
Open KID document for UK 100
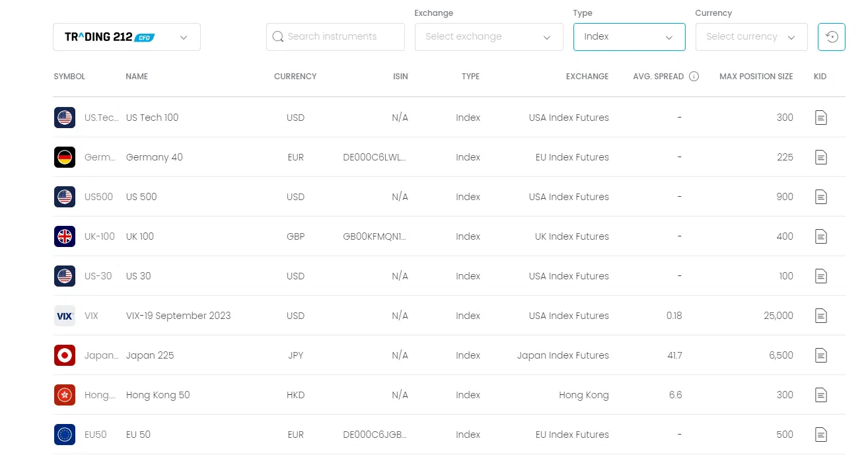click(x=820, y=236)
